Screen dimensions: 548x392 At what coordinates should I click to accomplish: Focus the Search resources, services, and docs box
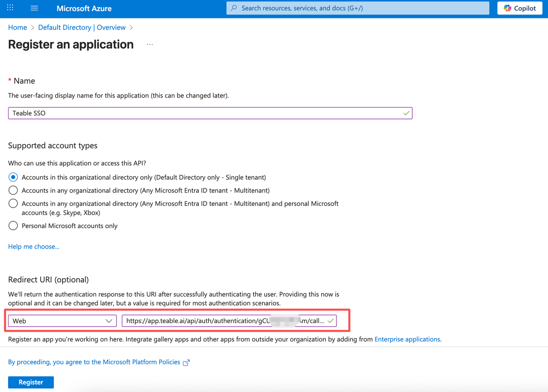358,8
